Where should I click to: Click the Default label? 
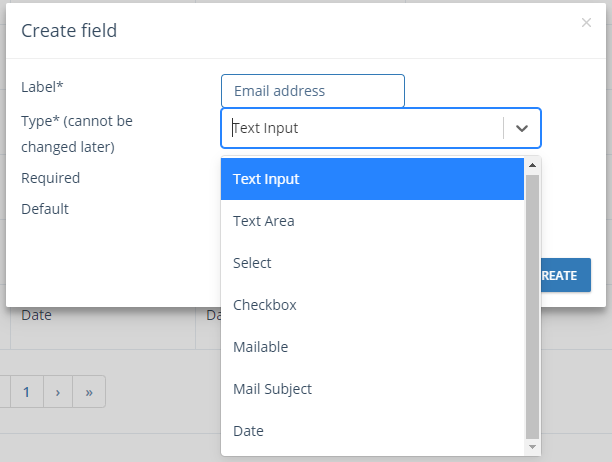45,209
